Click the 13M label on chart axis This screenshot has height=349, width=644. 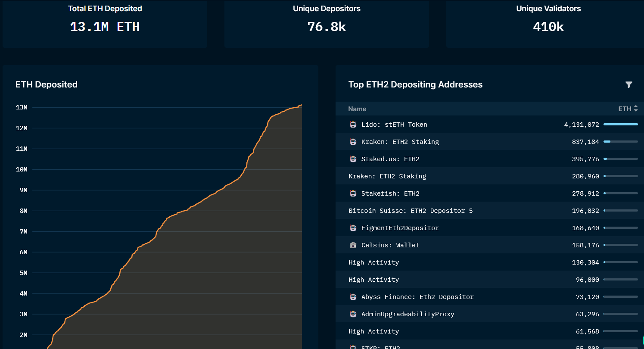tap(22, 107)
